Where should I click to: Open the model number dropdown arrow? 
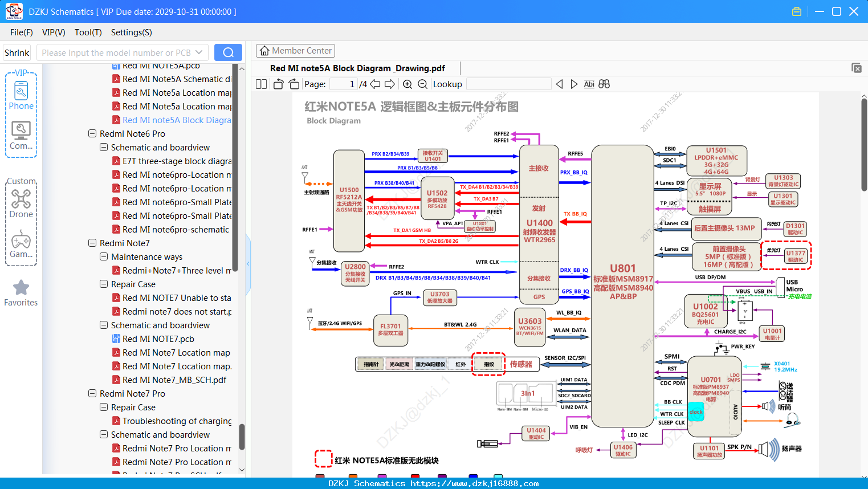(x=199, y=52)
